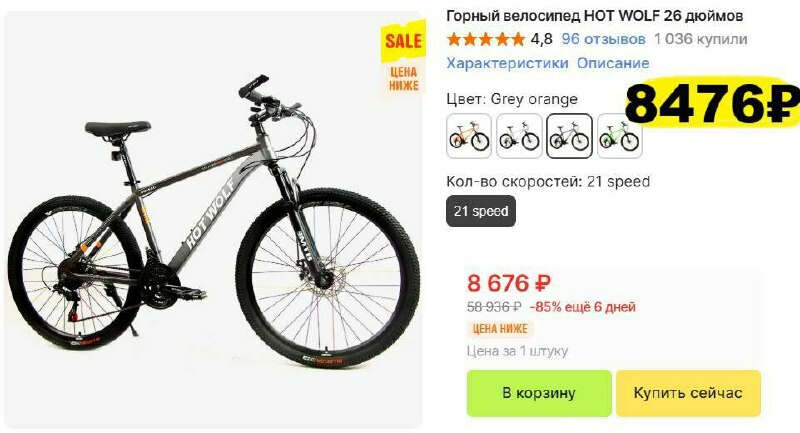Click the orange ЦЕНА НИЖЕ price label

pyautogui.click(x=500, y=329)
